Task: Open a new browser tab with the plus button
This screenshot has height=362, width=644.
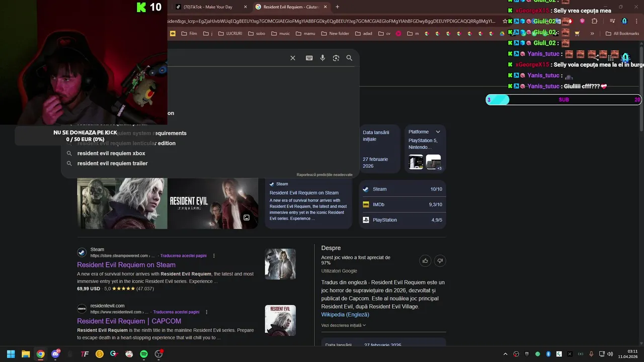Action: [x=337, y=7]
